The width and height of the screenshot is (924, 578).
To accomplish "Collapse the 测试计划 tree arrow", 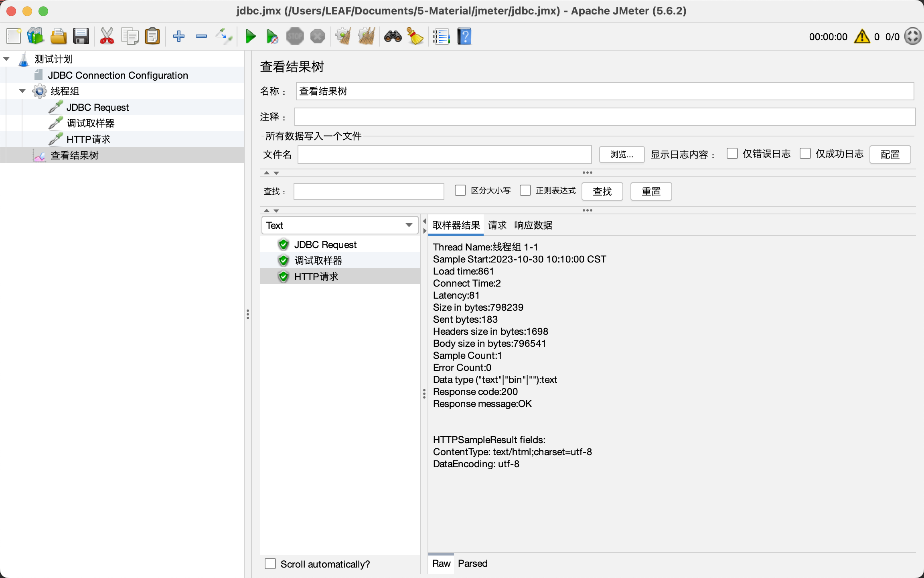I will (x=6, y=59).
